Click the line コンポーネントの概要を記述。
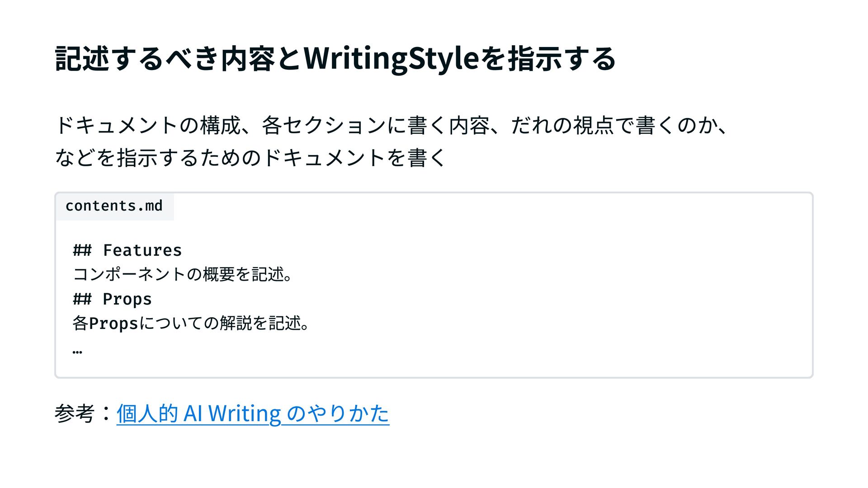868x488 pixels. [183, 274]
